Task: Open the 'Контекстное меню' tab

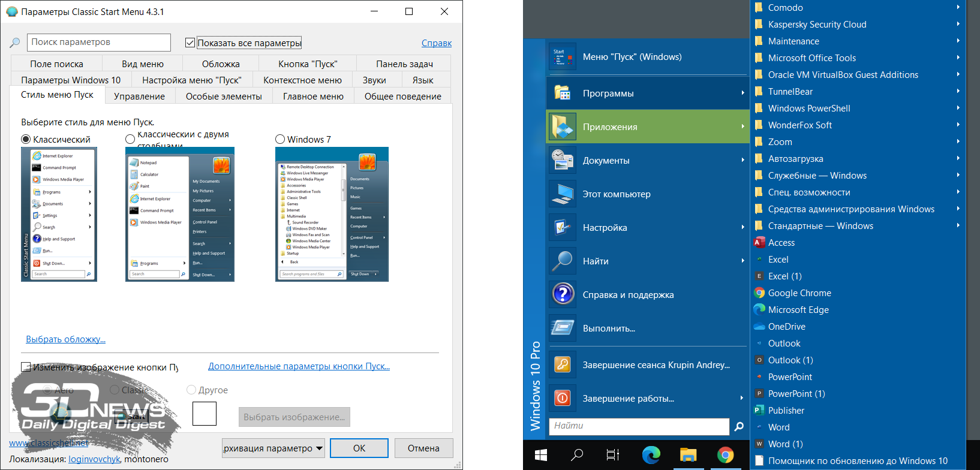Action: click(302, 80)
